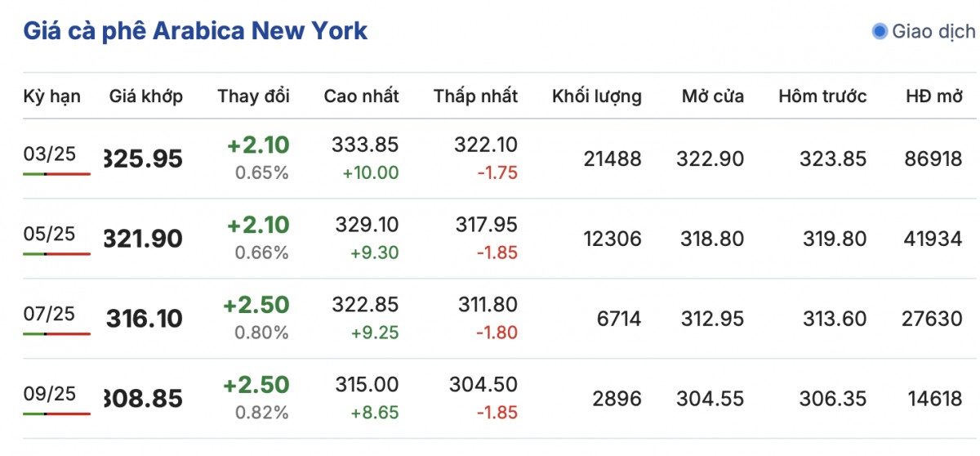Click the 316.10 matched price
The image size is (980, 456).
click(x=145, y=319)
